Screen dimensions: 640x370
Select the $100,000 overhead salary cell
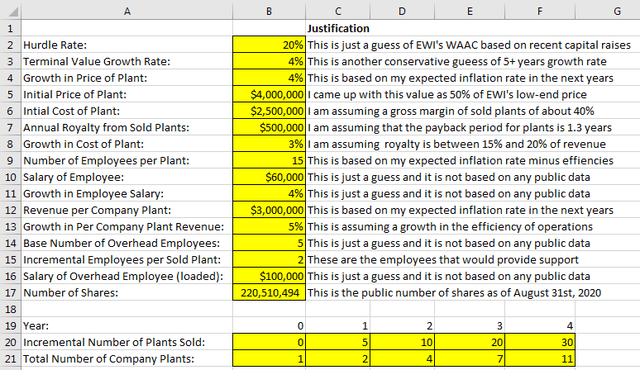269,276
